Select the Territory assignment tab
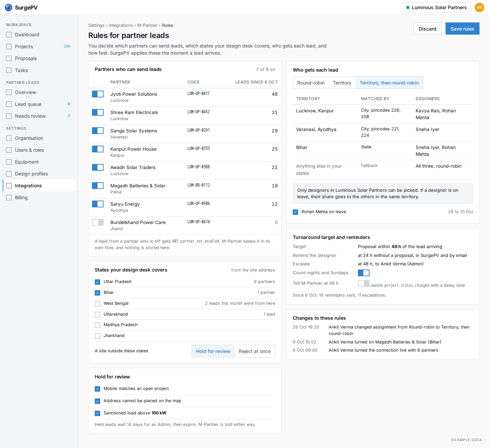Screen dimensions: 489x448 (342, 83)
